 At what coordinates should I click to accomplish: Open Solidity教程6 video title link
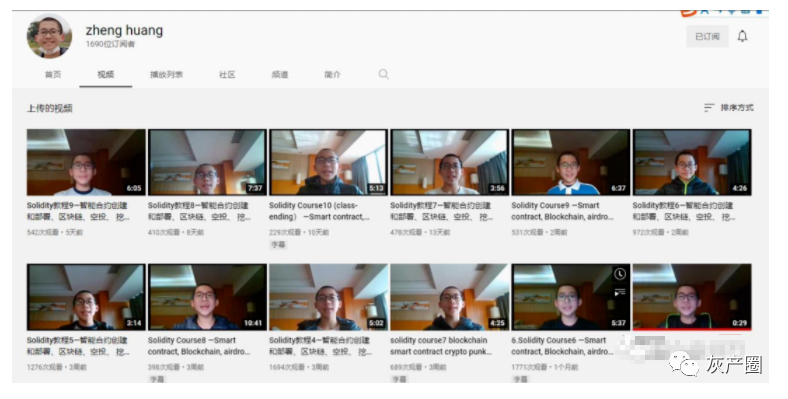point(683,211)
